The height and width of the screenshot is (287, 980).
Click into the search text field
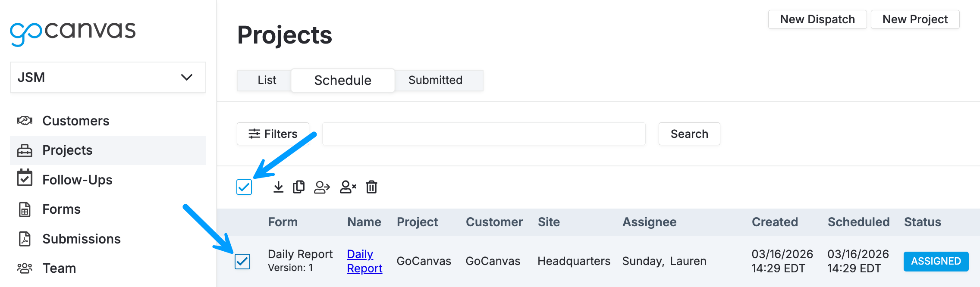pyautogui.click(x=484, y=134)
